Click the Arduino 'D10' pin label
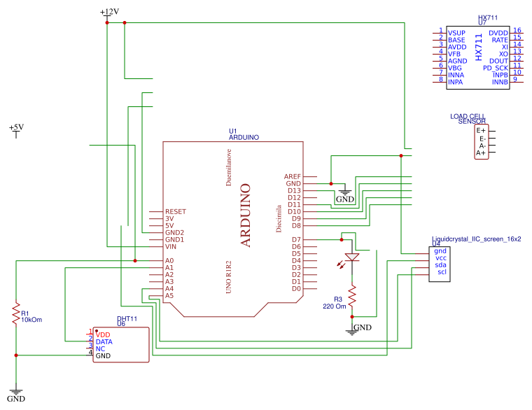This screenshot has height=410, width=532. (294, 211)
